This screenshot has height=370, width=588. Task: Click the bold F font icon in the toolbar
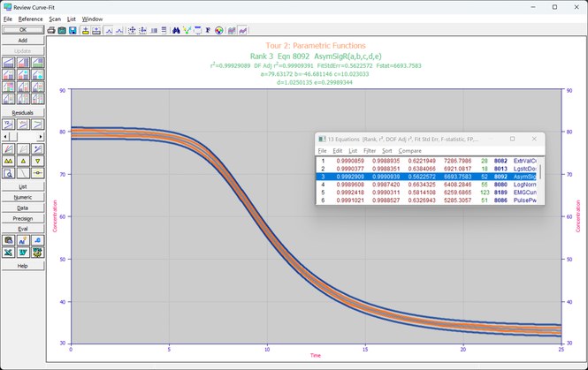point(208,30)
